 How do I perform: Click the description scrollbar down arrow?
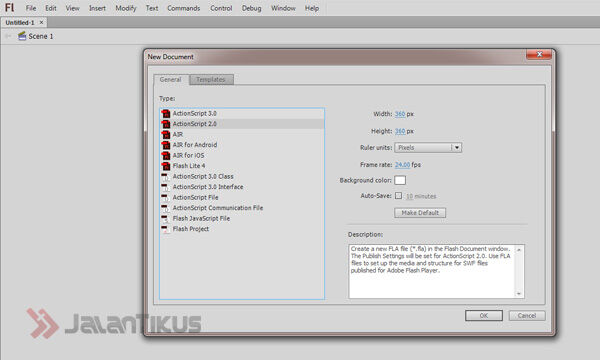519,293
